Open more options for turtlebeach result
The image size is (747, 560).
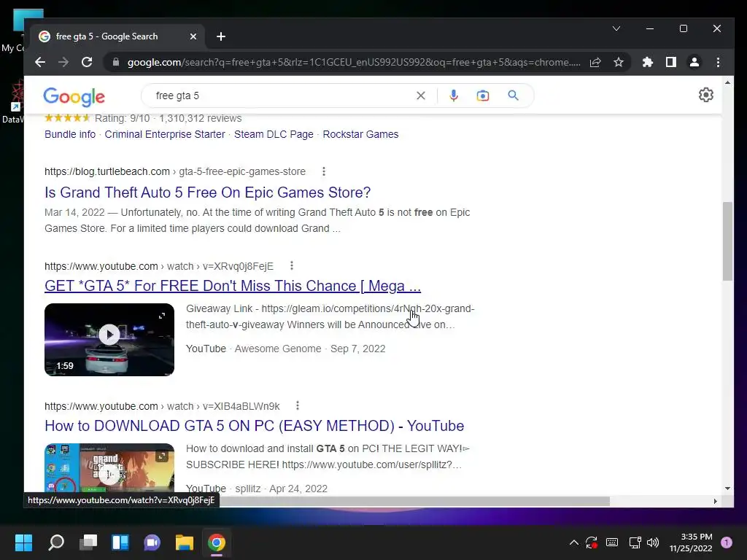pos(324,171)
